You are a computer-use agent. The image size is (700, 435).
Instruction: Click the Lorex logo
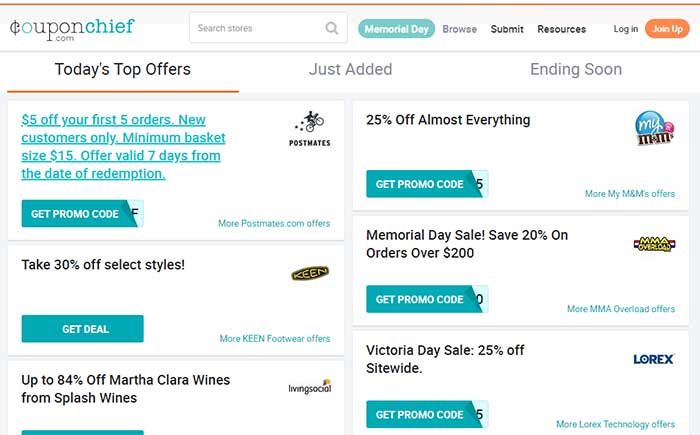pos(654,359)
